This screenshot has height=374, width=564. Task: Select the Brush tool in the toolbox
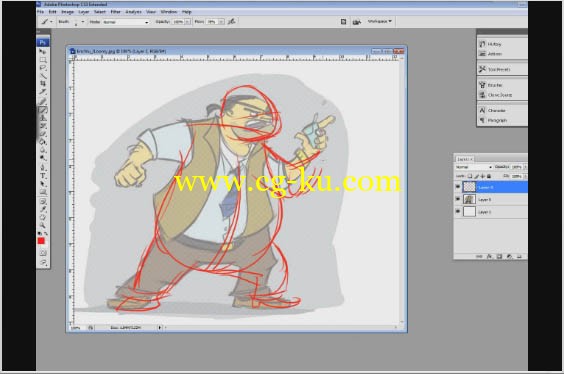pos(43,110)
